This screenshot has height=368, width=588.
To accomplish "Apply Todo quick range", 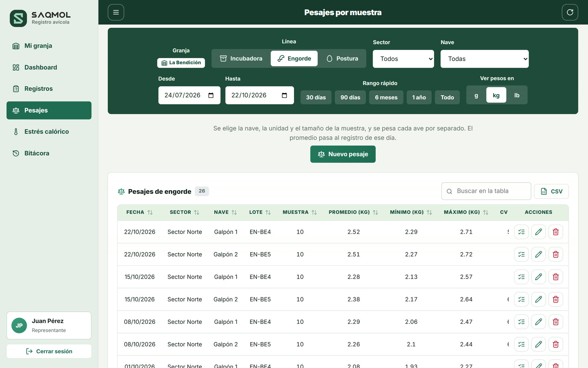I will [x=447, y=98].
